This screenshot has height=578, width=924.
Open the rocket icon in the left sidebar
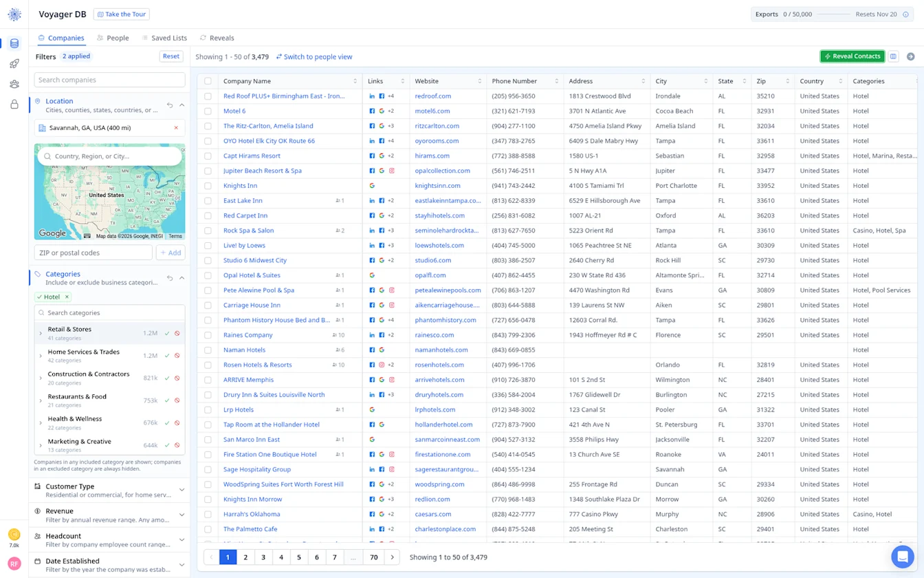[x=14, y=64]
